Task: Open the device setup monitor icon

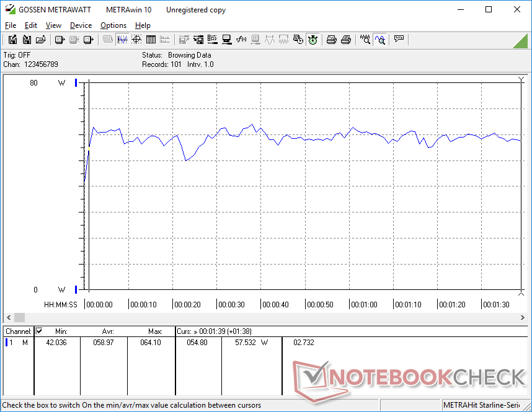Action: pos(227,40)
